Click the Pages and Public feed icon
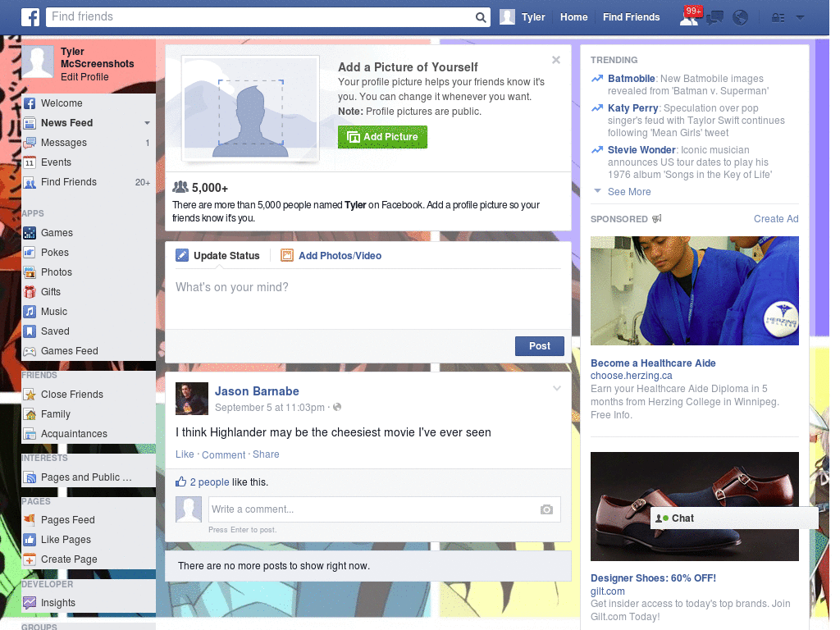This screenshot has width=840, height=630. point(30,477)
